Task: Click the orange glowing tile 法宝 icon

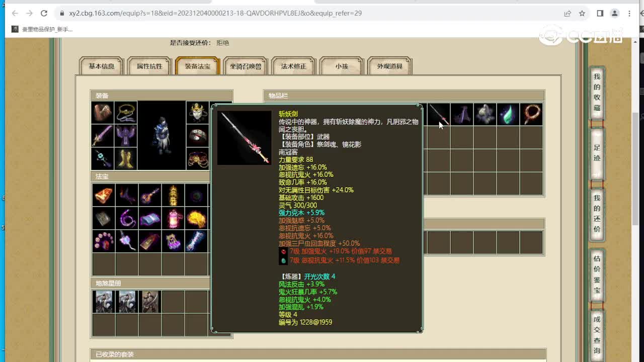Action: pyautogui.click(x=104, y=195)
